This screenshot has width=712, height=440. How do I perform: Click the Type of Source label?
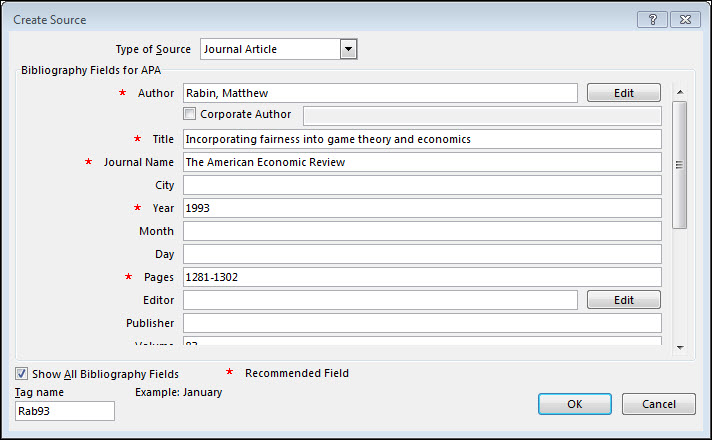click(153, 49)
